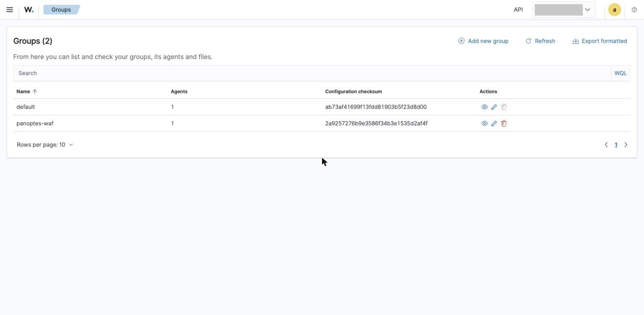This screenshot has height=315, width=644.
Task: Sort by Name column arrow
Action: (x=35, y=91)
